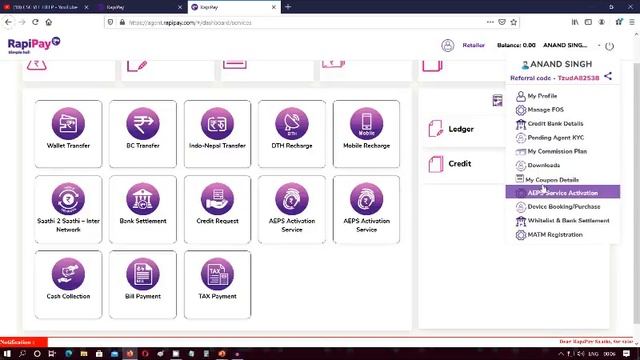Open the Windows notification center
The width and height of the screenshot is (640, 360).
coord(627,353)
